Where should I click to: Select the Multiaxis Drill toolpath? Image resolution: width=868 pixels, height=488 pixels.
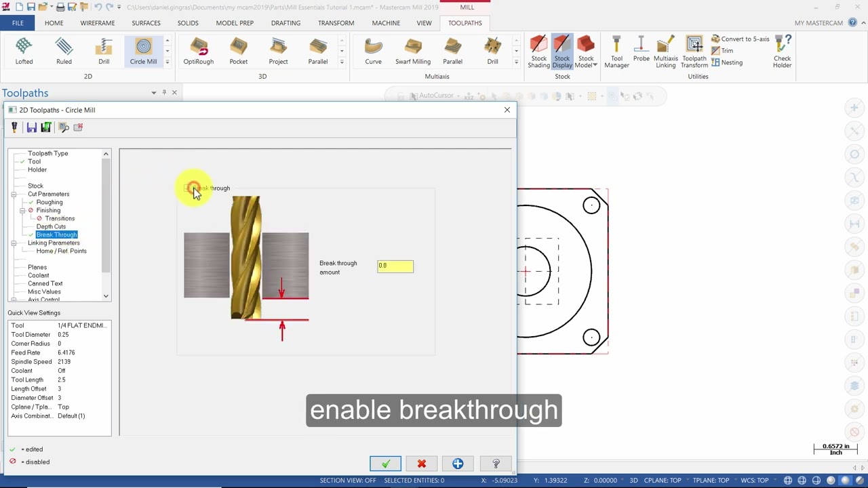(492, 52)
